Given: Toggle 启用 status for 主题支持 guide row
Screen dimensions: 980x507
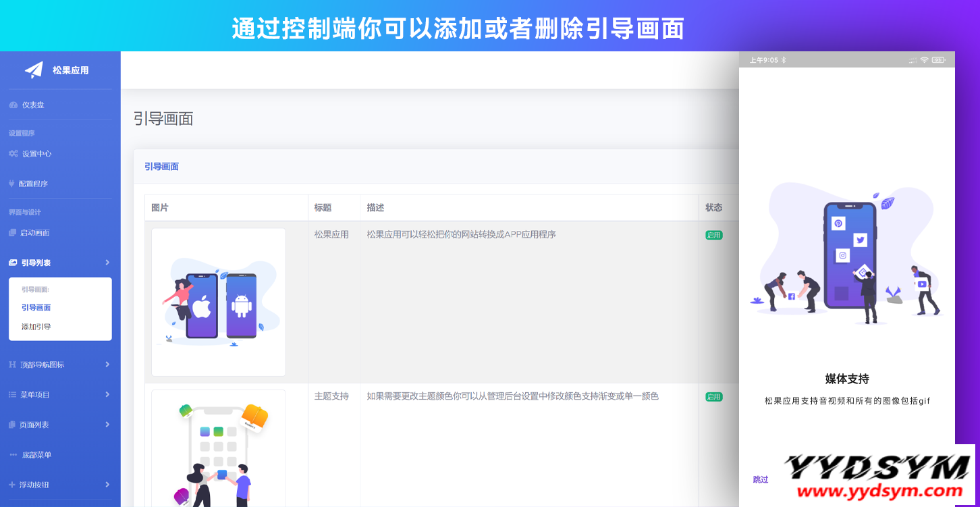Looking at the screenshot, I should [x=713, y=397].
